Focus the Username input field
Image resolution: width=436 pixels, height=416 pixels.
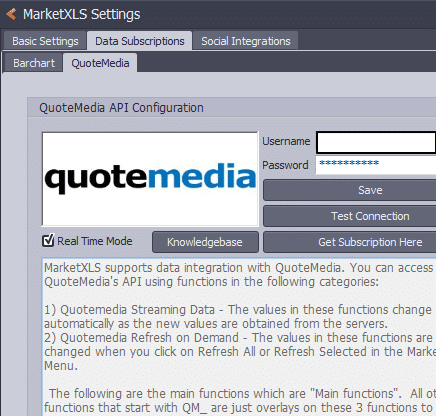pyautogui.click(x=376, y=142)
